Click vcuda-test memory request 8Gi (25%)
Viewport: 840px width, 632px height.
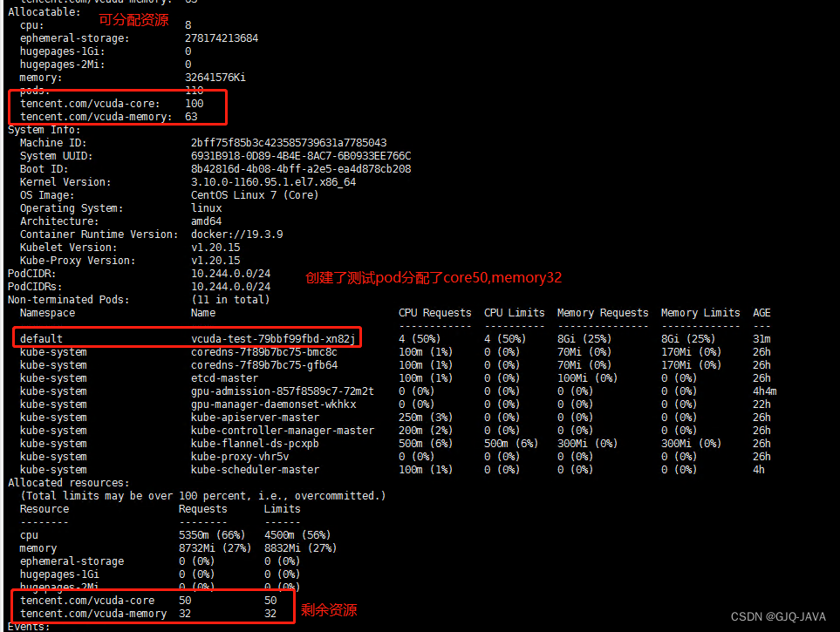584,338
